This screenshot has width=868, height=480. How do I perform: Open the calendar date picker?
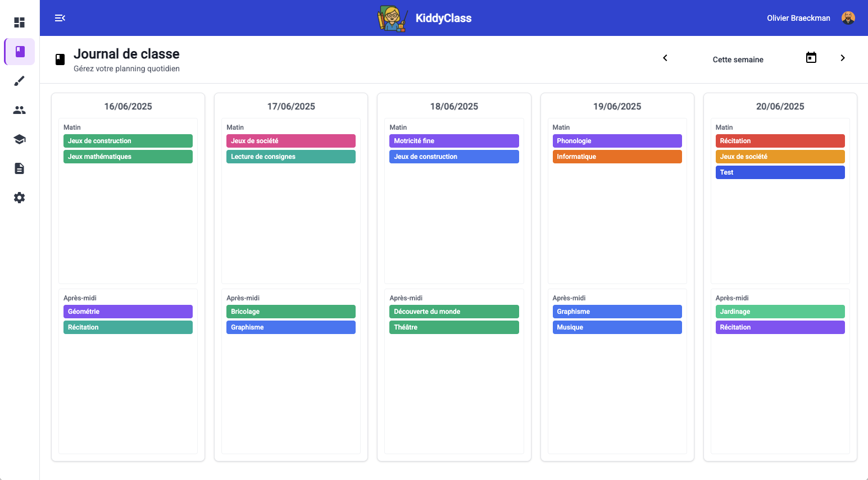[x=811, y=58]
